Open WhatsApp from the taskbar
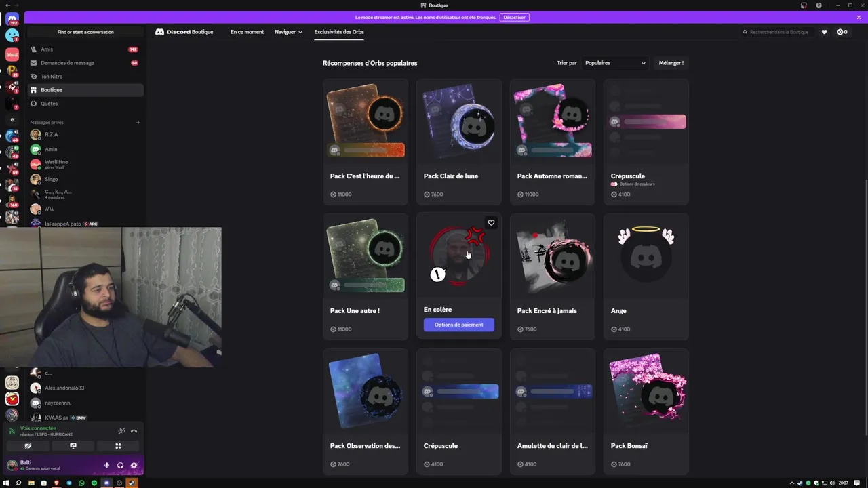The height and width of the screenshot is (488, 868). 81,483
